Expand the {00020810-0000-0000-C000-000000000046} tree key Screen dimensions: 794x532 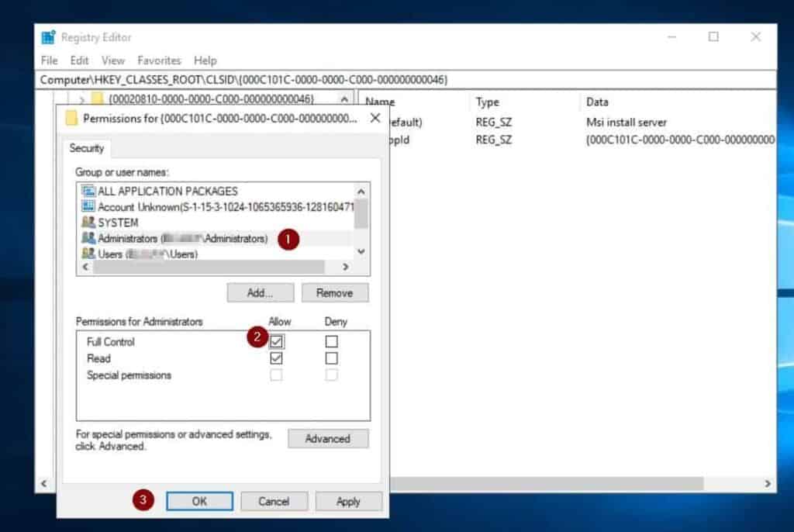[81, 99]
